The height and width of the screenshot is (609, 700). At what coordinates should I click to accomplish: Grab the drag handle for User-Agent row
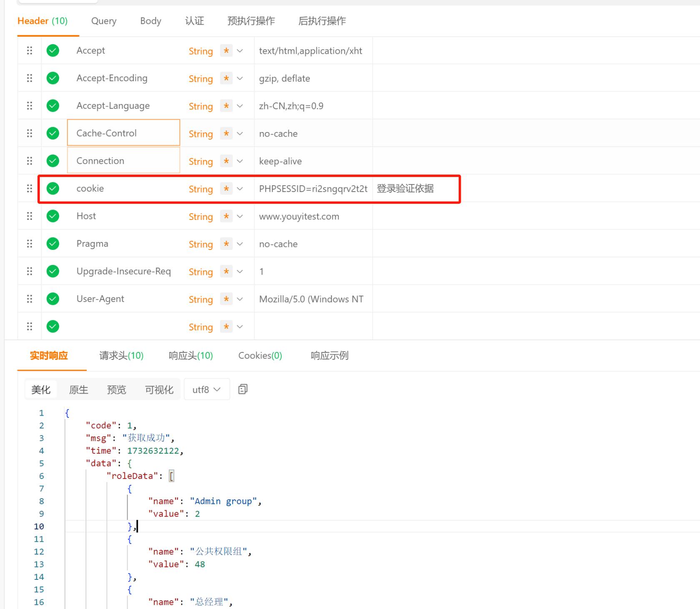click(x=30, y=299)
